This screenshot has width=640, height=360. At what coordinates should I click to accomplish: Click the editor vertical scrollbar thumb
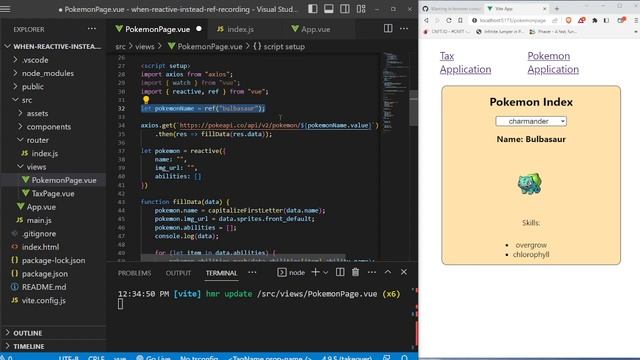tap(413, 108)
